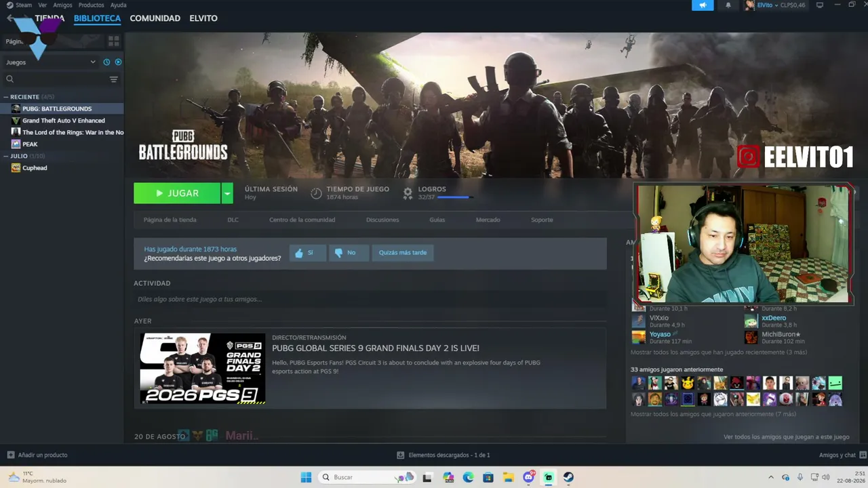
Task: Click Añadir un producto
Action: point(37,455)
